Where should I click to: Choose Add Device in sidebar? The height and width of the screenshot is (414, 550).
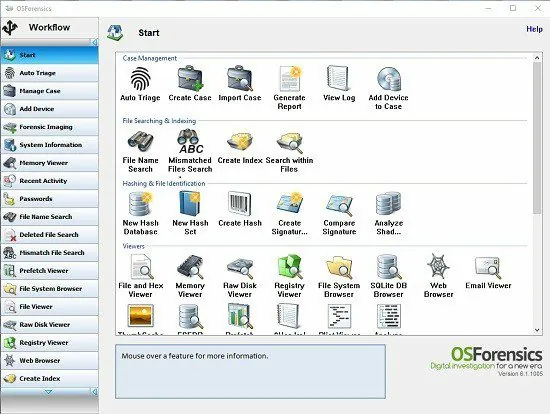pos(49,109)
